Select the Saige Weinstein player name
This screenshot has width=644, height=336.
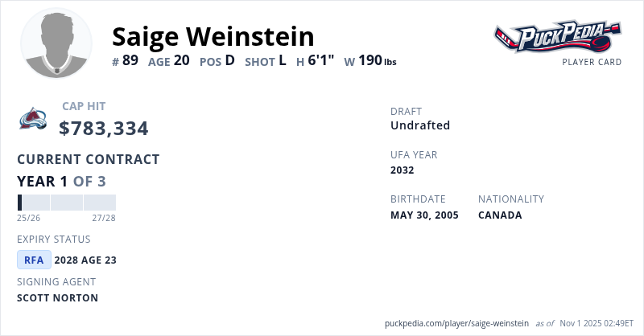pyautogui.click(x=213, y=36)
